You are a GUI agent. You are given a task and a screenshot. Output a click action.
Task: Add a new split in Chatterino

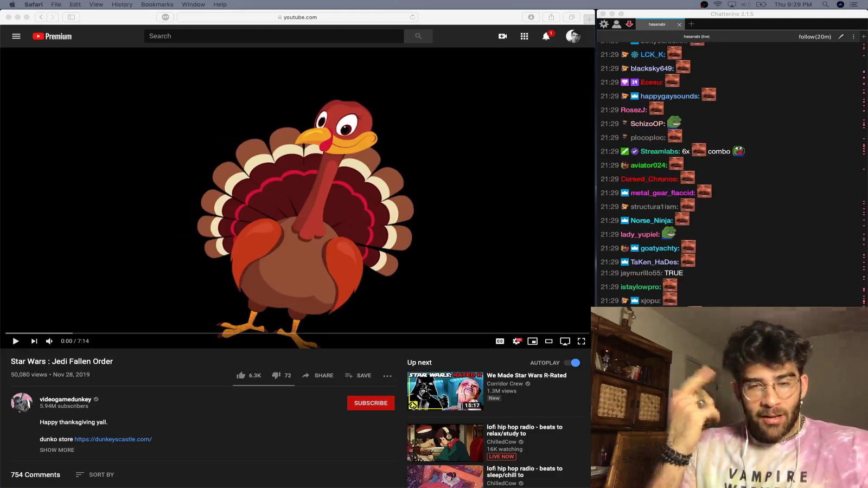coord(863,37)
